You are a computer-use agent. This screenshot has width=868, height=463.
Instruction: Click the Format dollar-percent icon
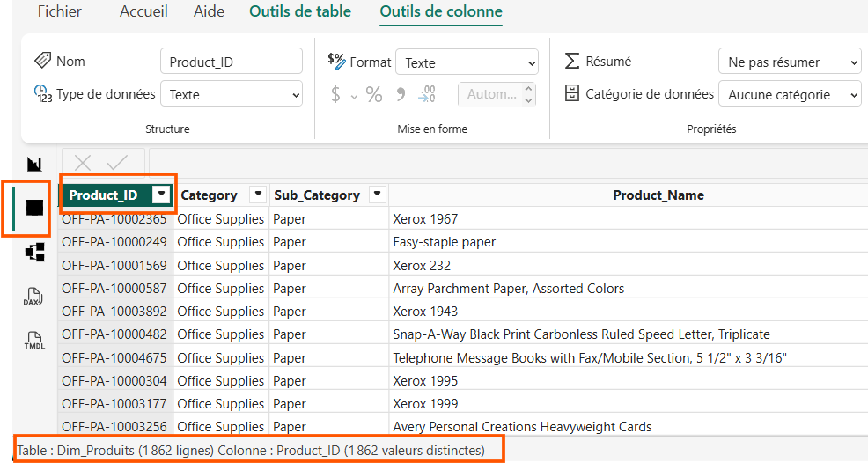(x=336, y=61)
